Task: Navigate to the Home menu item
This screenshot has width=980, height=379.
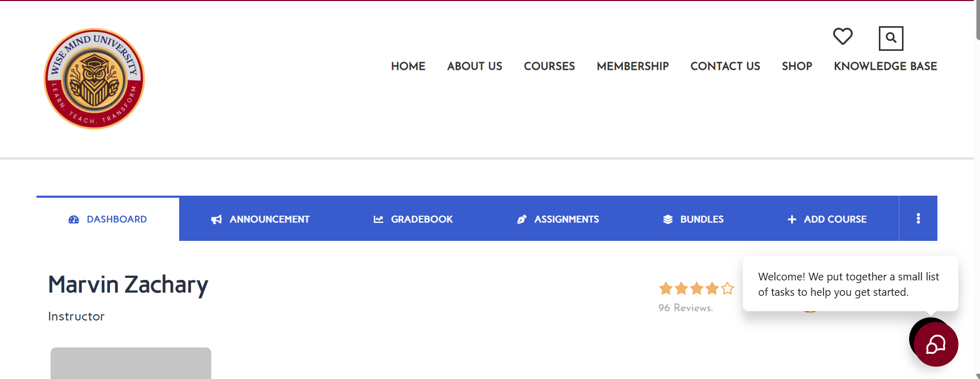Action: (408, 66)
